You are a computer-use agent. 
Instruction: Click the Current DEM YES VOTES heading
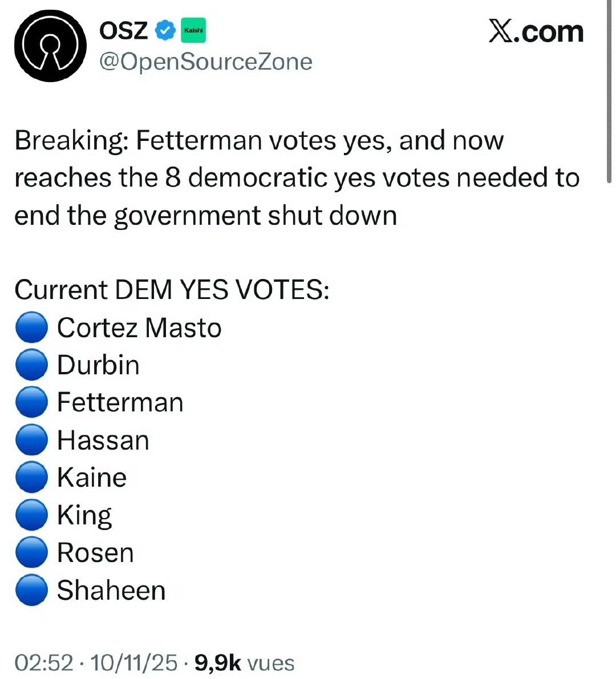coord(172,289)
